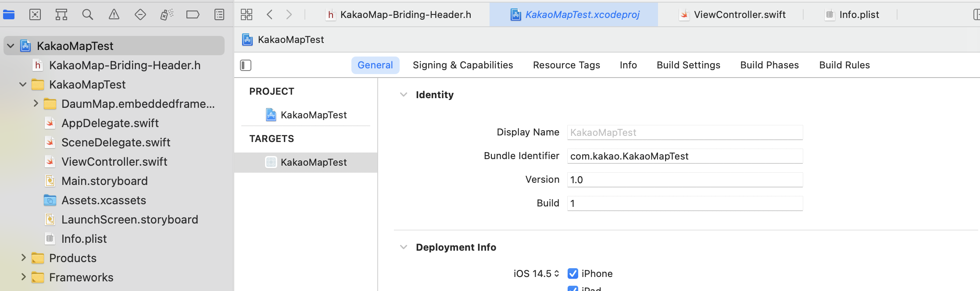This screenshot has height=291, width=980.
Task: Open the Resource Tags tab
Action: click(566, 65)
